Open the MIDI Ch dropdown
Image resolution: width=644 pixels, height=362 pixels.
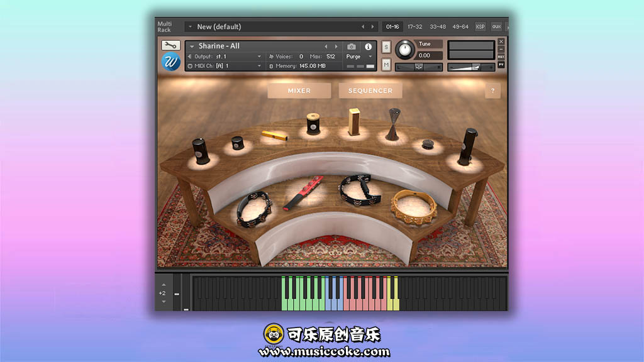coord(259,66)
